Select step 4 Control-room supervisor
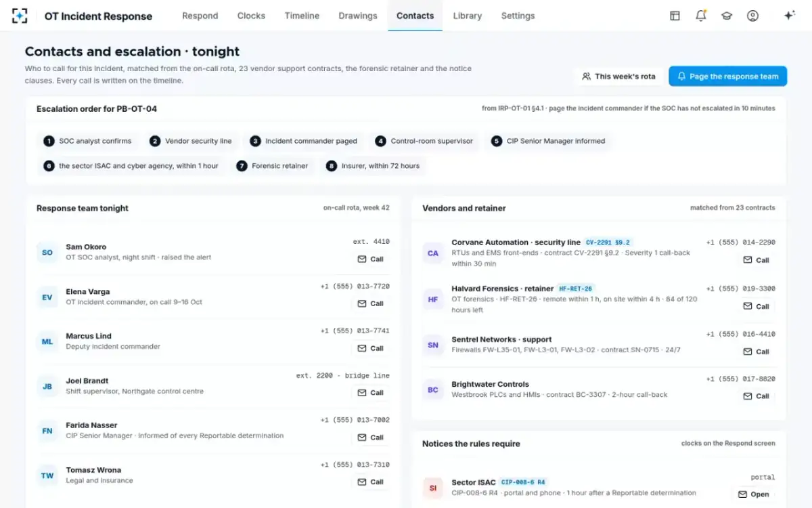 (x=424, y=141)
